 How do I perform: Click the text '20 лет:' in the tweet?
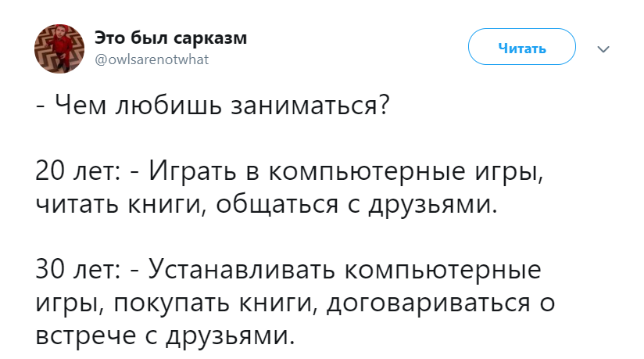coord(77,171)
